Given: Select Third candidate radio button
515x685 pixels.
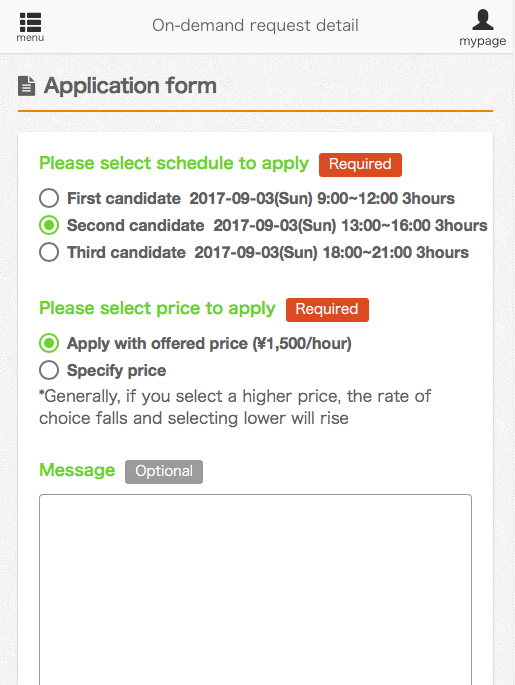Looking at the screenshot, I should (x=49, y=253).
